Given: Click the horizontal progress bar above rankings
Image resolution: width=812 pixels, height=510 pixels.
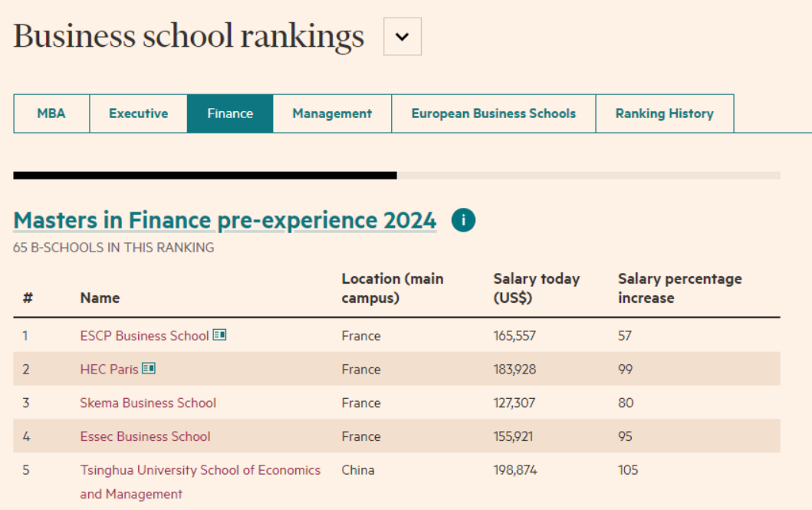Looking at the screenshot, I should pos(396,176).
